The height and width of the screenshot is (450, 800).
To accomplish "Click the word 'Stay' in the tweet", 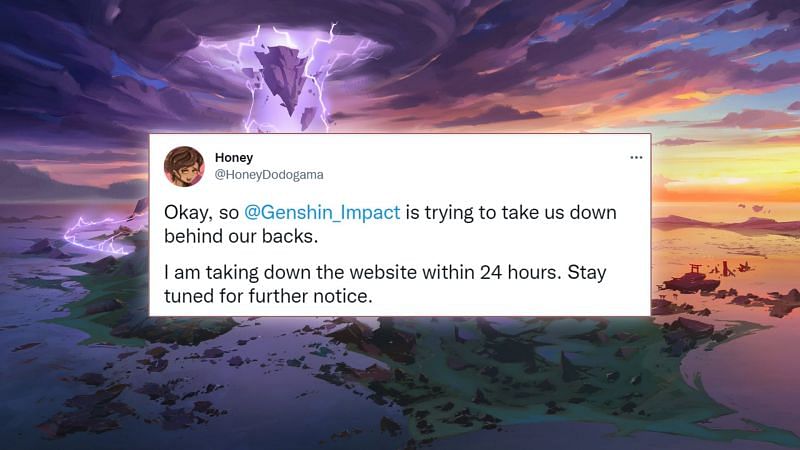I will pos(587,273).
